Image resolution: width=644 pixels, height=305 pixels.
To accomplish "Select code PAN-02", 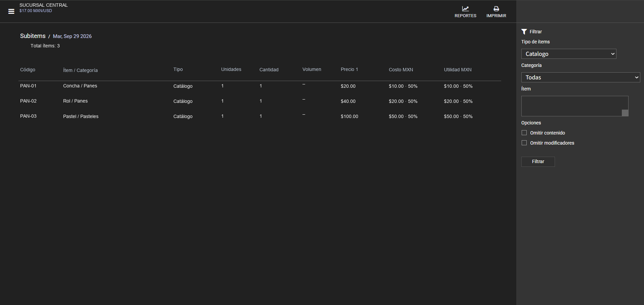I will point(28,101).
